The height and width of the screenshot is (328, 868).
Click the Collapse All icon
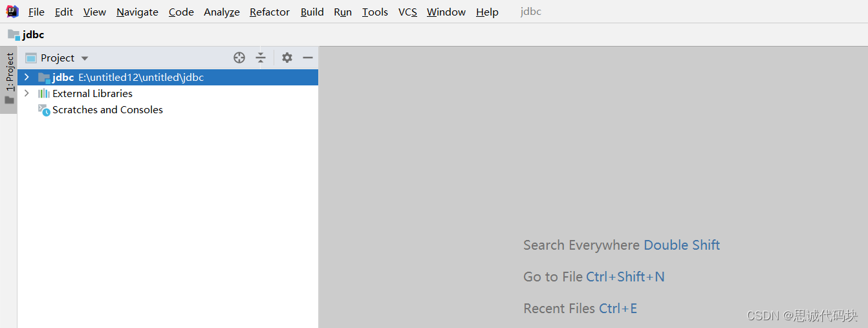coord(261,58)
